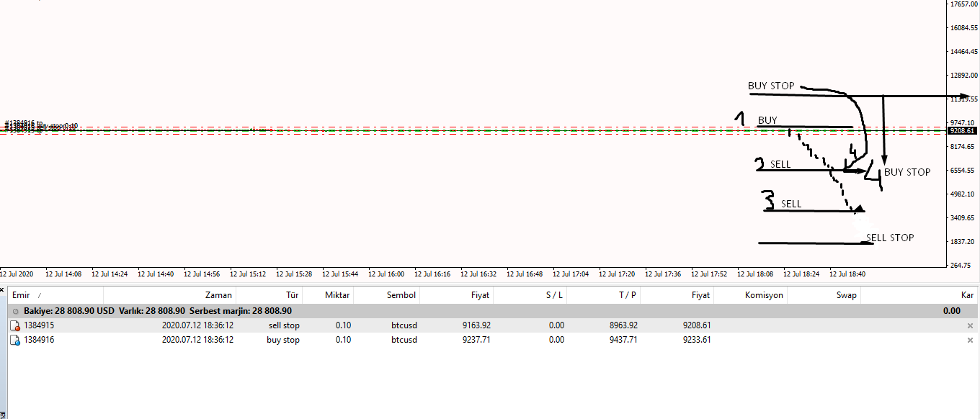Image resolution: width=980 pixels, height=419 pixels.
Task: Click the 12 Jul 14:08 time axis label
Action: (63, 274)
